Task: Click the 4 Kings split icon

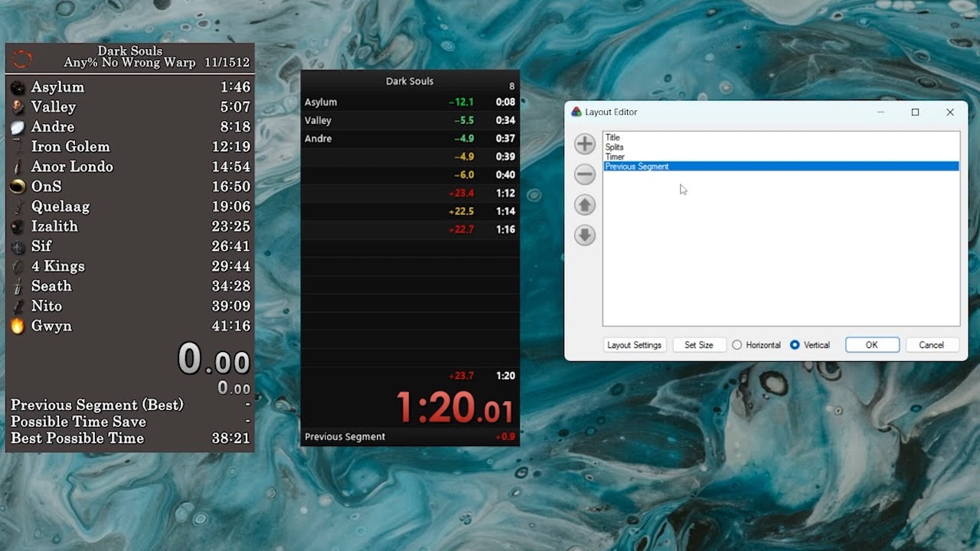Action: [x=18, y=266]
